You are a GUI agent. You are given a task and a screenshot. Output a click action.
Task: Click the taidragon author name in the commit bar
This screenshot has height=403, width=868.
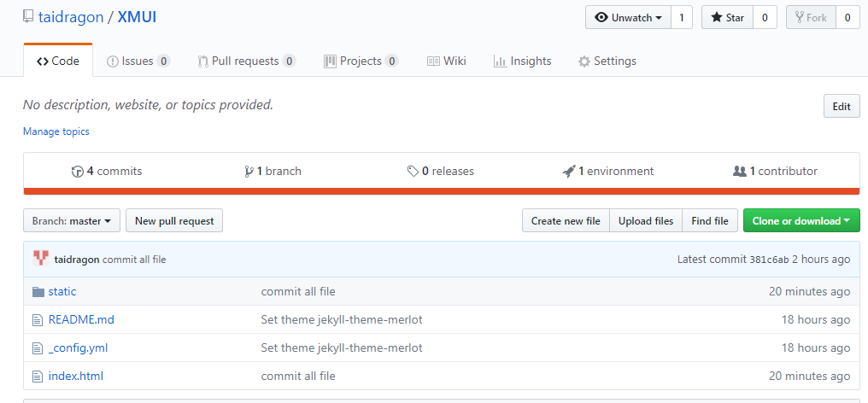coord(77,259)
